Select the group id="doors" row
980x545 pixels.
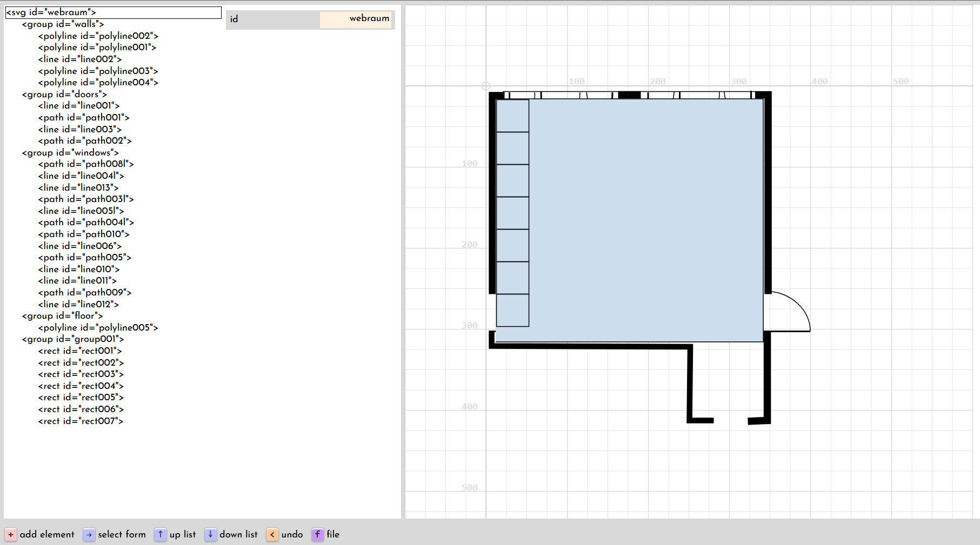pos(64,95)
